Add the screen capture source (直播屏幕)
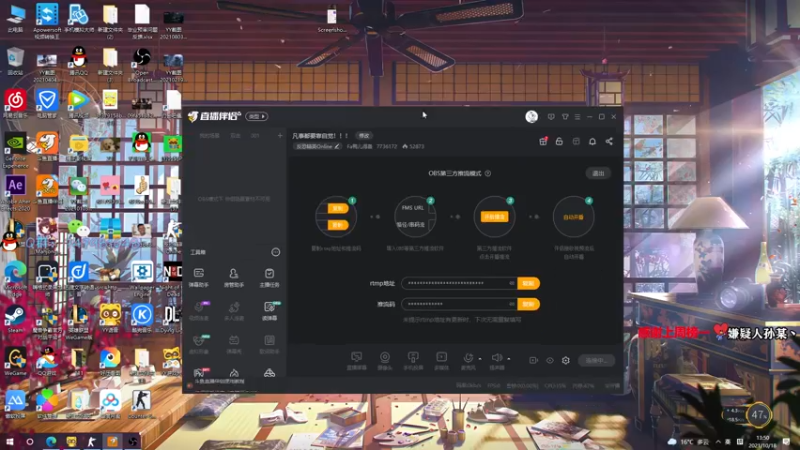800x450 pixels. [357, 360]
